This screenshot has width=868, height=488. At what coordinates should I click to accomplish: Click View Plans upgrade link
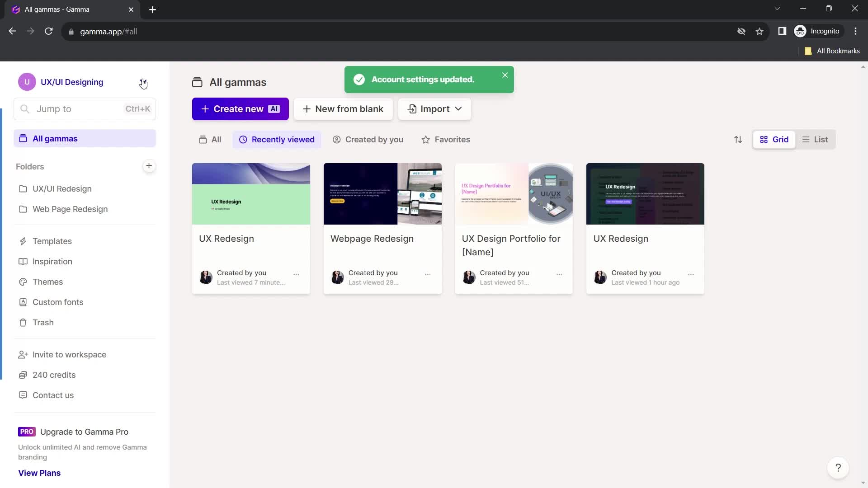[39, 473]
